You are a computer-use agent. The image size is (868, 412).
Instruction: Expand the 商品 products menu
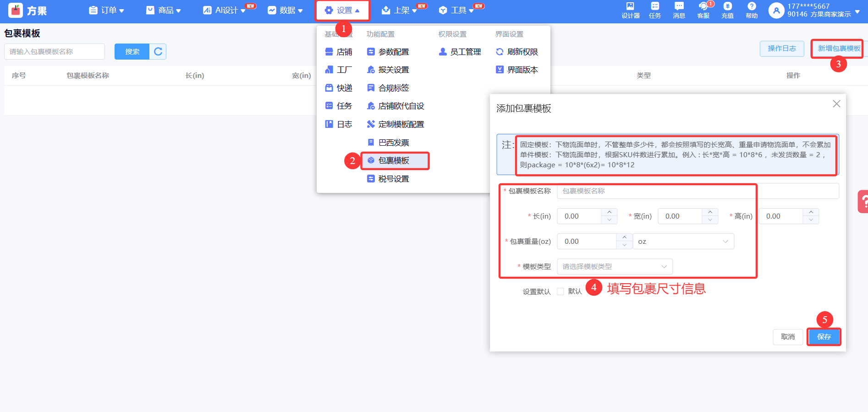[x=164, y=11]
